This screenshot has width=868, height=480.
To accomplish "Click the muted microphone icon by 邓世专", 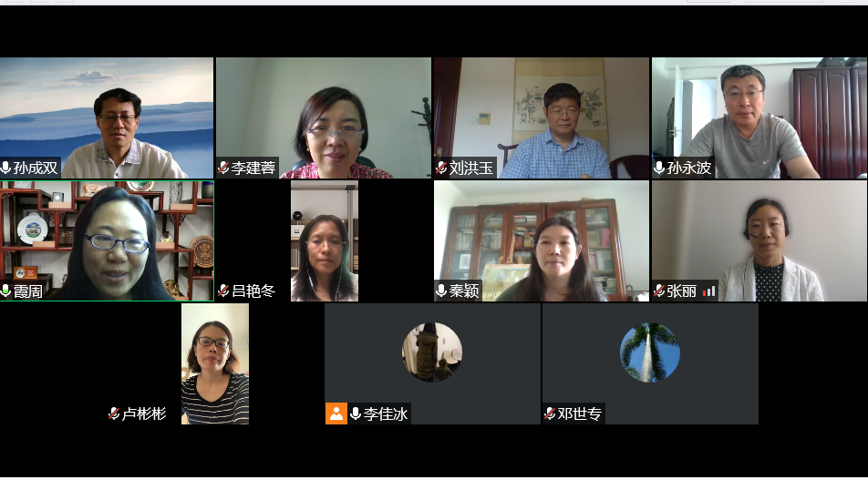I will (550, 414).
